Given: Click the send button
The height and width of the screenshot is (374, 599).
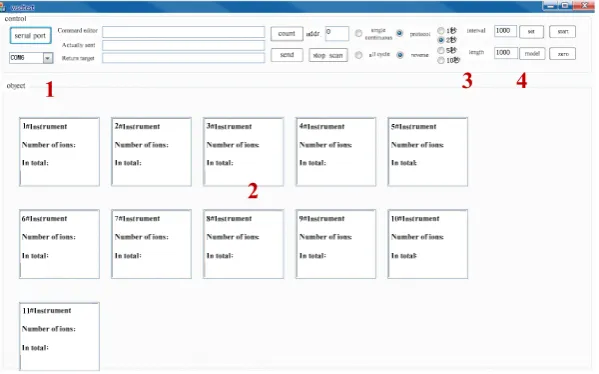Looking at the screenshot, I should (x=287, y=55).
